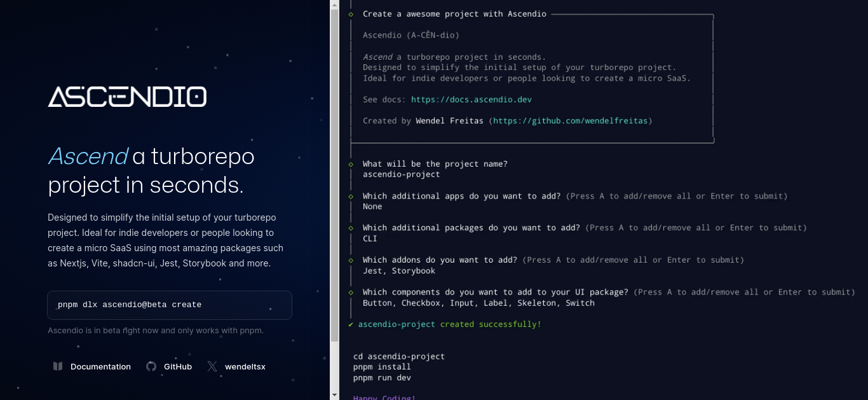Click the 'Ascend a turborepo project in seconds.' heading
This screenshot has width=868, height=400.
[151, 170]
